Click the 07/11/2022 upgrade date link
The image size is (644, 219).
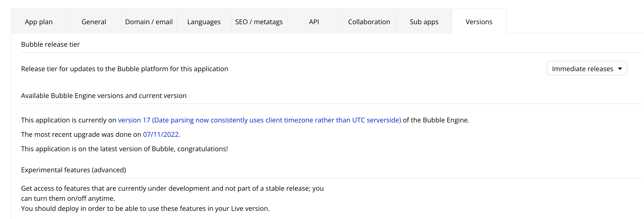click(161, 134)
